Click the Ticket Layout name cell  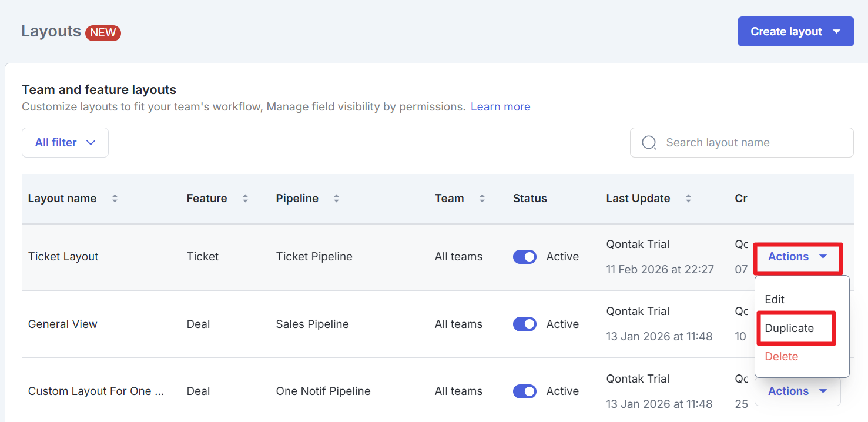[63, 257]
